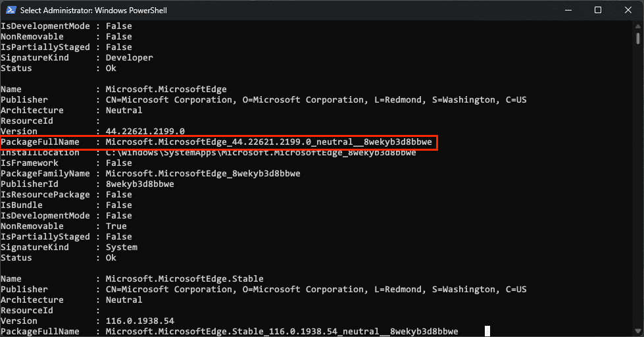Close the Administrator PowerShell window
This screenshot has height=337, width=644.
(628, 11)
